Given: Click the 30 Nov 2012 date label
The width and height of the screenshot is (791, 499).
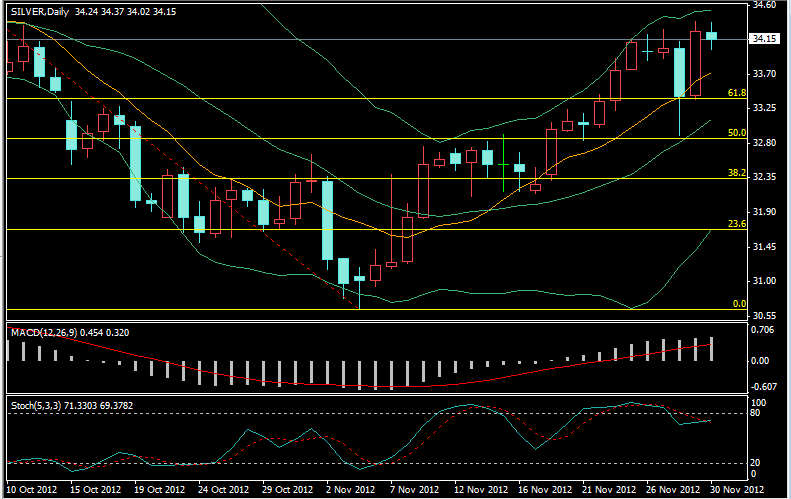Looking at the screenshot, I should pyautogui.click(x=737, y=490).
